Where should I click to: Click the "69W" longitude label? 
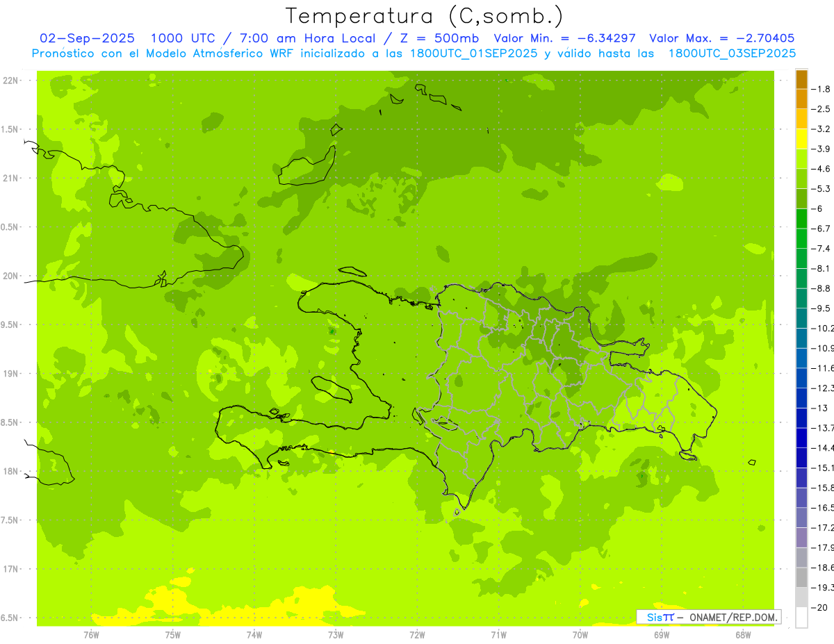click(662, 634)
